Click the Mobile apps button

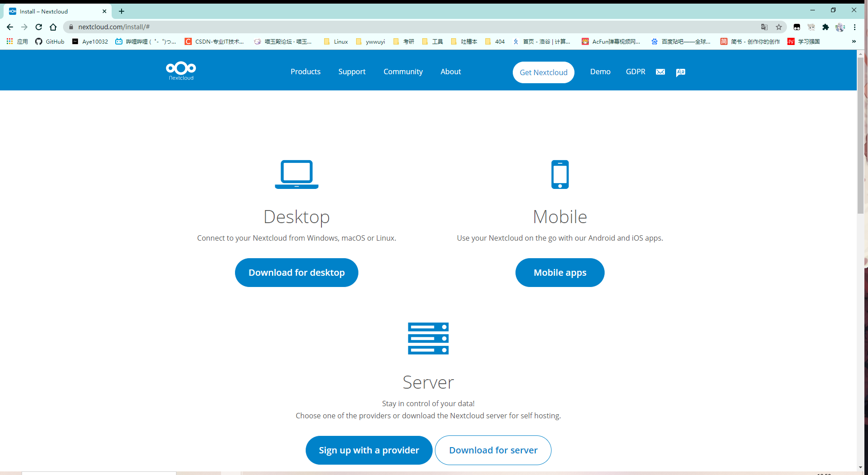(560, 273)
